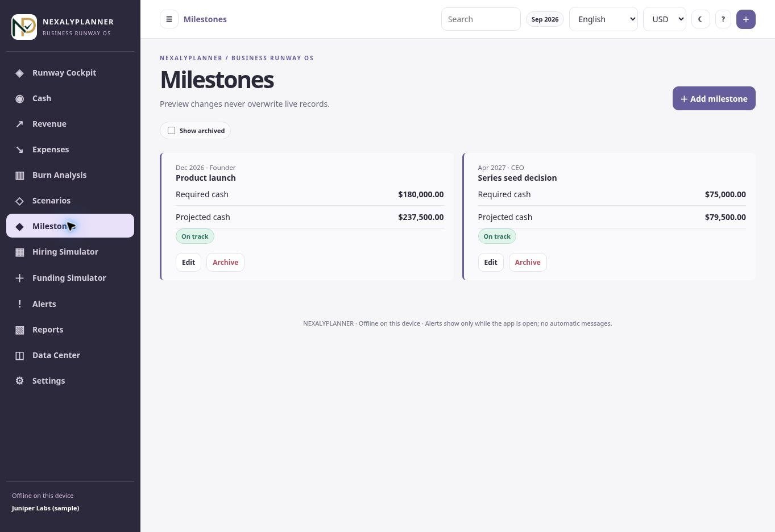Click the $79,500.00 projected cash value
The width and height of the screenshot is (775, 532).
click(726, 217)
